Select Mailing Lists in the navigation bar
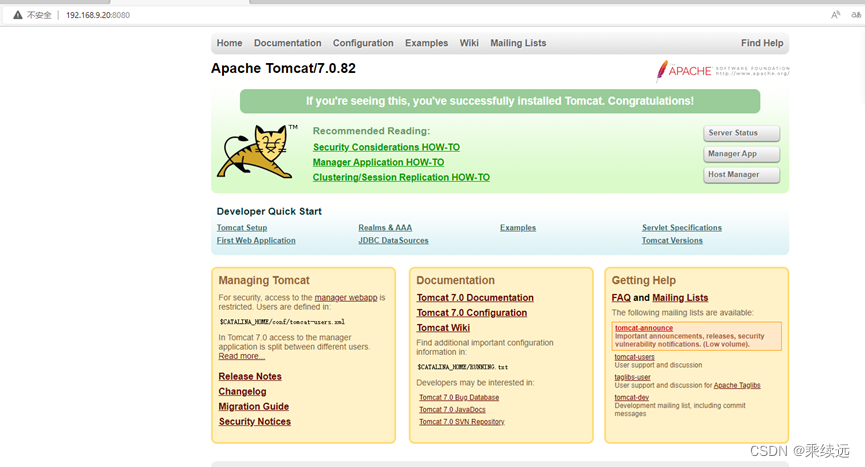This screenshot has height=467, width=865. tap(518, 43)
